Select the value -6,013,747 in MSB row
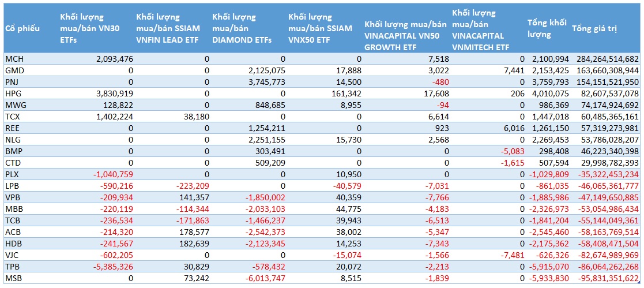The height and width of the screenshot is (288, 644). coord(266,277)
